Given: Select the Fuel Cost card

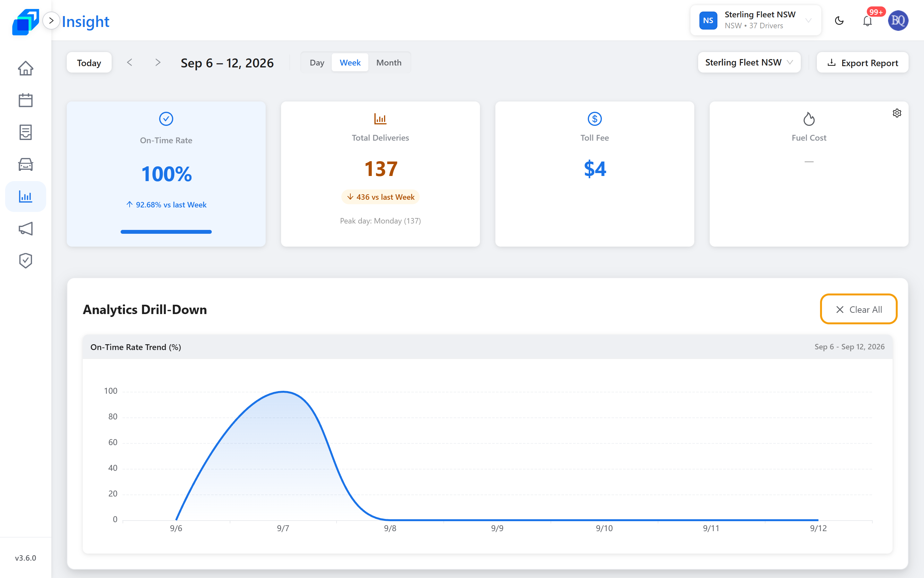Looking at the screenshot, I should tap(809, 174).
